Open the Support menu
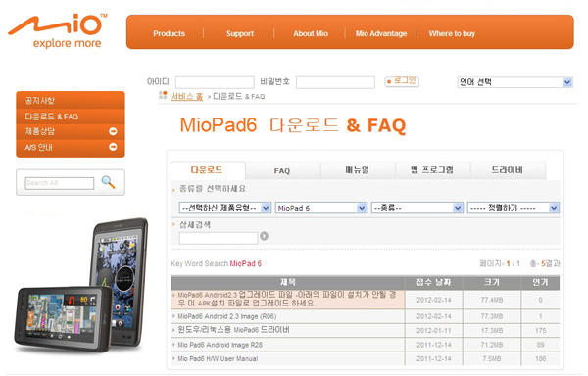Image resolution: width=588 pixels, height=376 pixels. pos(240,33)
